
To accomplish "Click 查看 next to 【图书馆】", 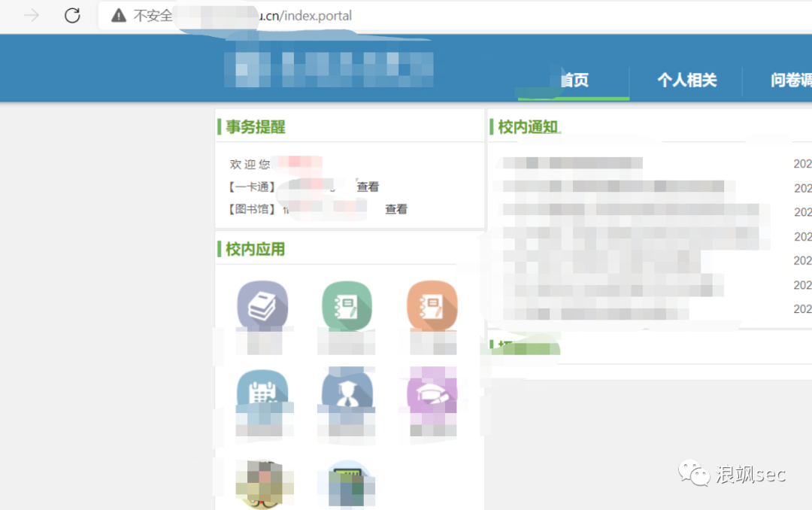I will (396, 209).
